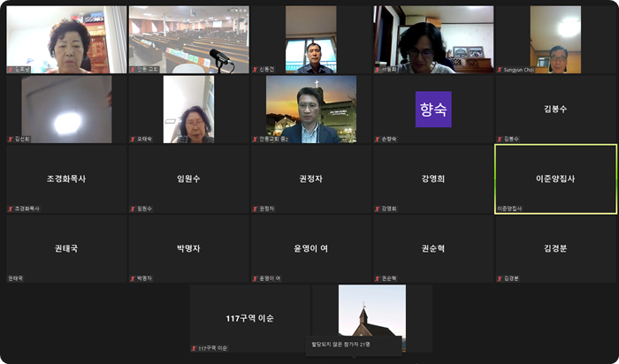Click the muted mic icon on 박명자 tile

[133, 277]
